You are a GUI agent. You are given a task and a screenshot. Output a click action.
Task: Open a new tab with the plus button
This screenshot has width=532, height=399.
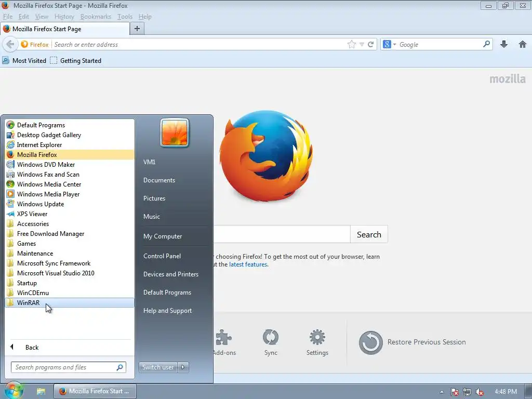(137, 29)
